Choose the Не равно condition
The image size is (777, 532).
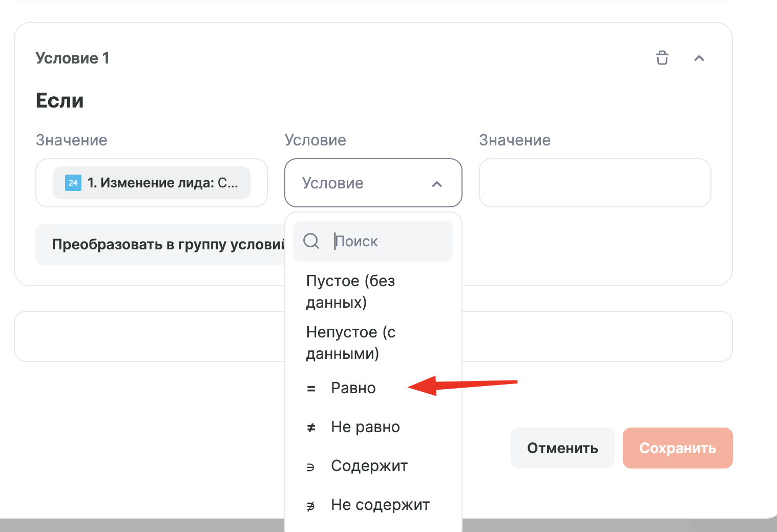click(373, 427)
